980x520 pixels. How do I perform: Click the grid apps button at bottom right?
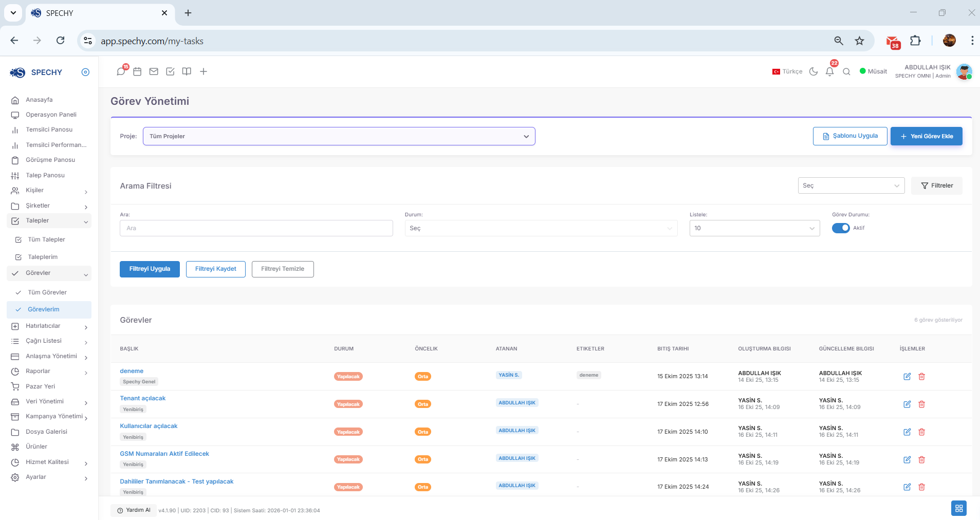[959, 508]
